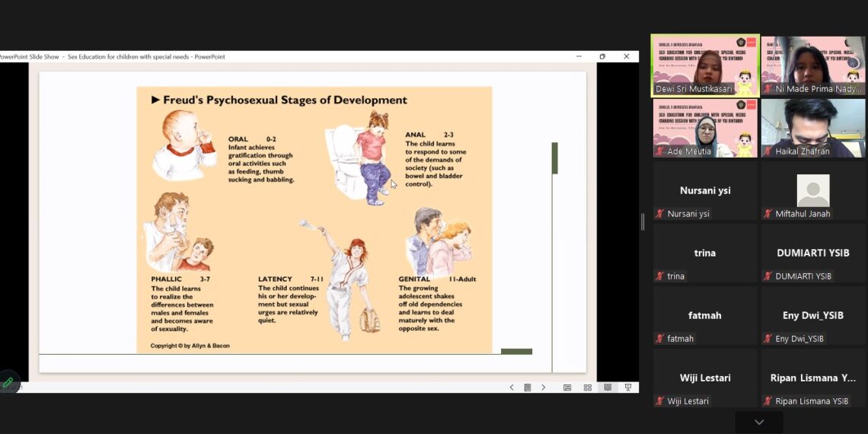Click Miftahul Janah's avatar tile
Image resolution: width=868 pixels, height=434 pixels.
(x=813, y=190)
